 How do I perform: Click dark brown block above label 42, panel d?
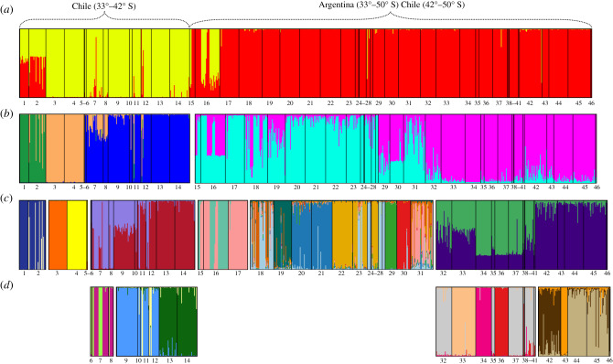[549, 321]
